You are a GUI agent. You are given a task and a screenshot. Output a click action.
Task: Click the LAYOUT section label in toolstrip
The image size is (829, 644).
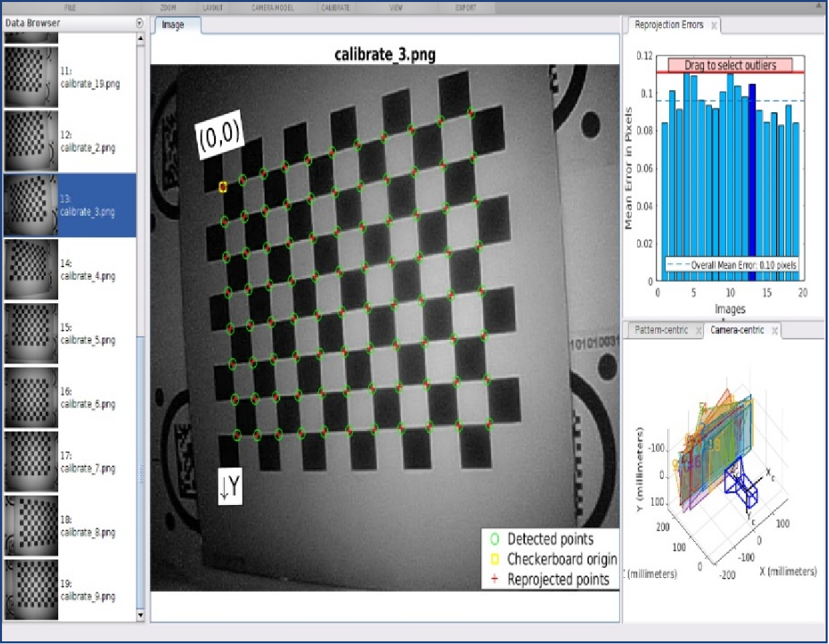click(213, 8)
